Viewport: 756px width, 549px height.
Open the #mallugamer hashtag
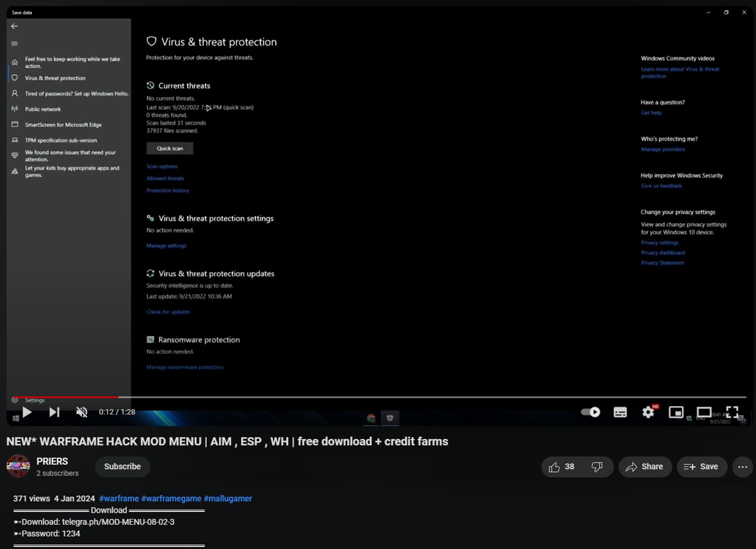[x=228, y=499]
